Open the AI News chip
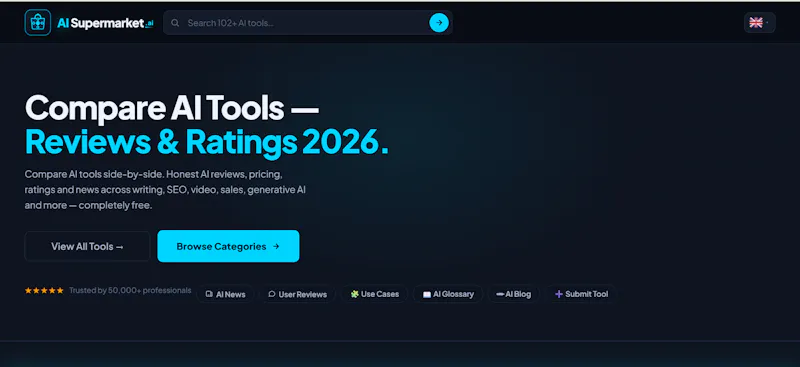This screenshot has height=367, width=800. pos(225,294)
